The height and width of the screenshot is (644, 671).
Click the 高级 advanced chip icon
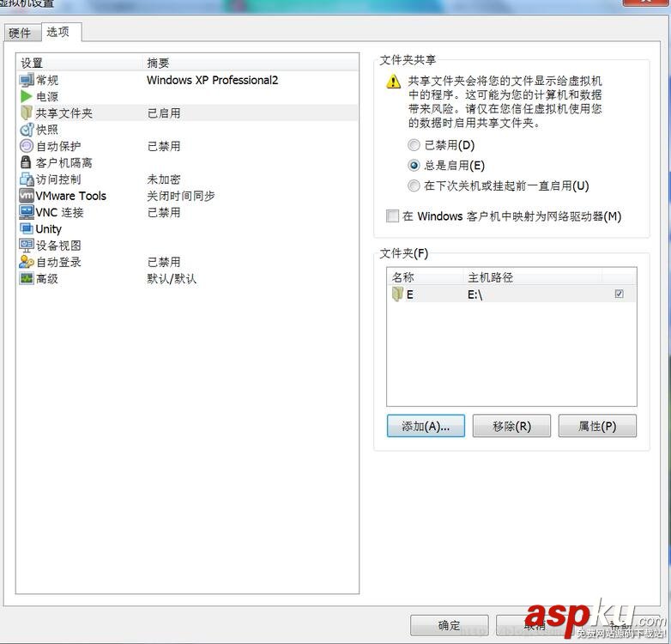tap(26, 278)
